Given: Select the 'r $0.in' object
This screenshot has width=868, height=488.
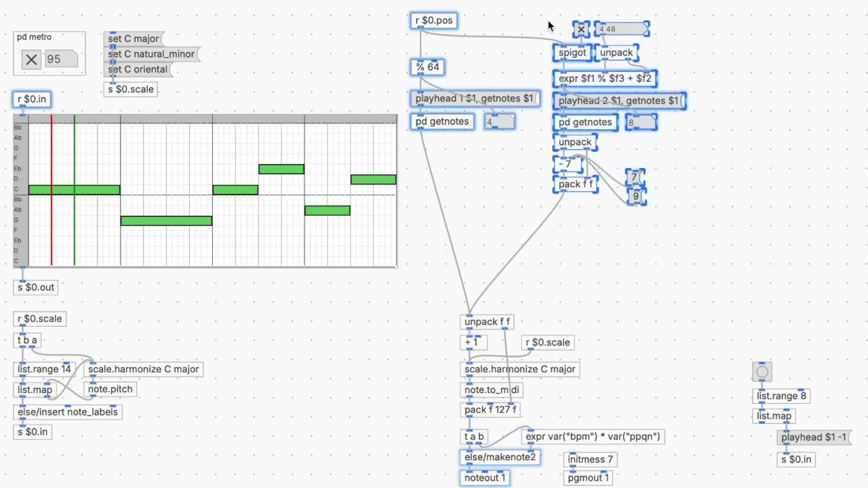Looking at the screenshot, I should 32,100.
